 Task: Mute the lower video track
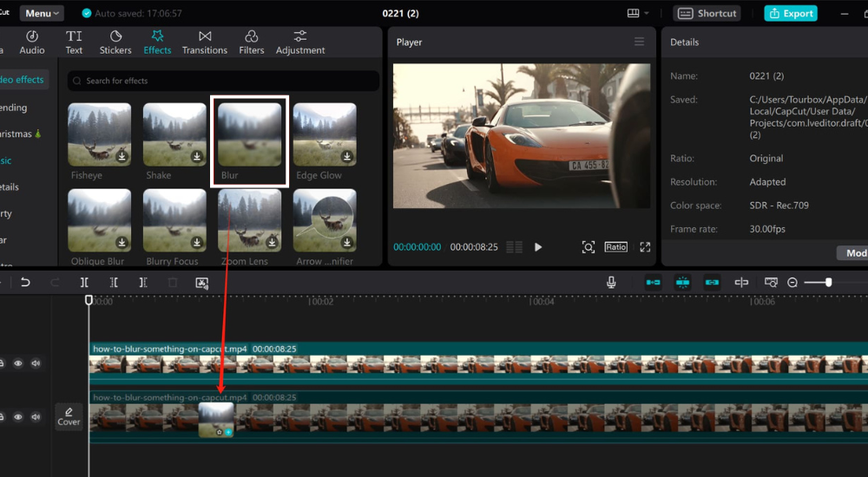(x=36, y=417)
